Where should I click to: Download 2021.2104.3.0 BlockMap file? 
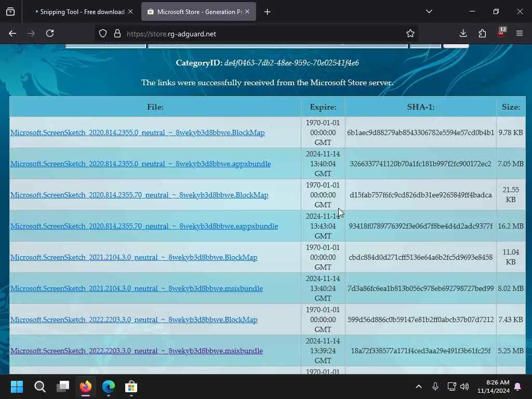[134, 258]
